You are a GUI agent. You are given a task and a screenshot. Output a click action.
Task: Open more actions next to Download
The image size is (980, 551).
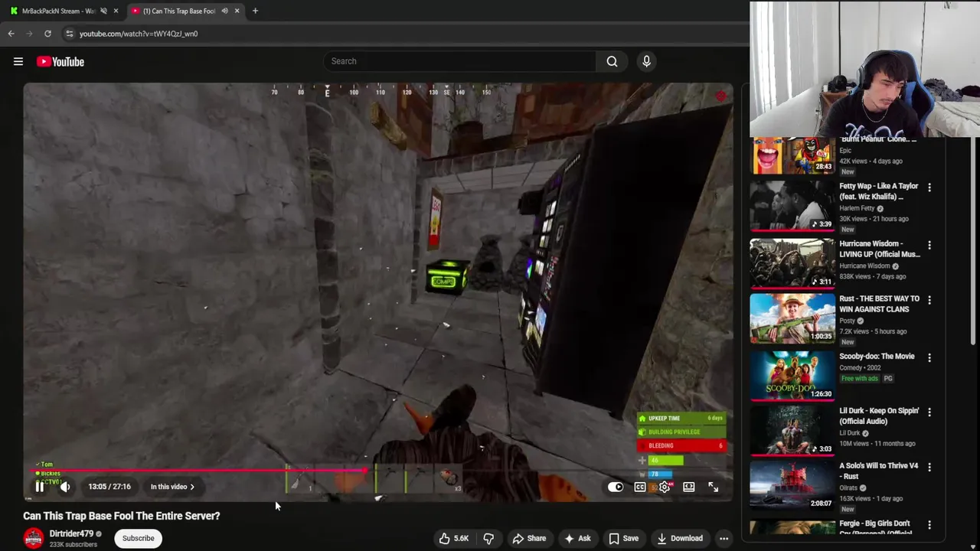(724, 538)
